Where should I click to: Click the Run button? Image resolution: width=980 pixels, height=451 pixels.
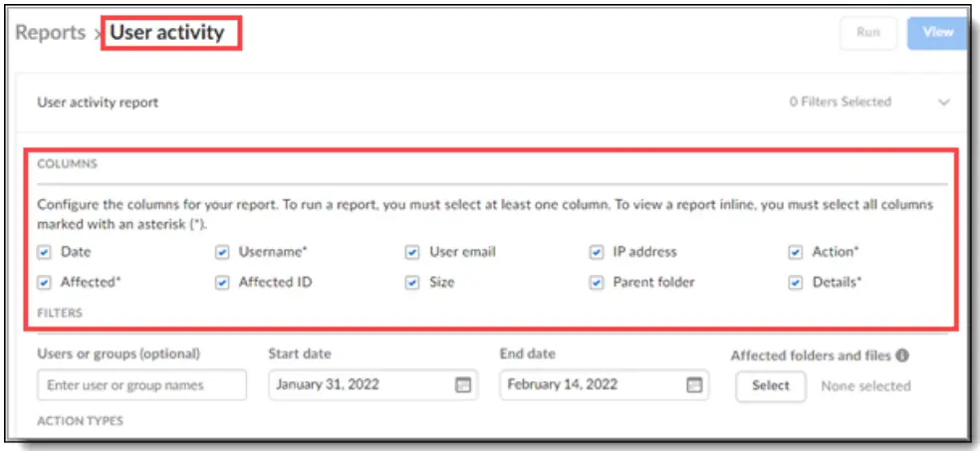click(x=868, y=33)
